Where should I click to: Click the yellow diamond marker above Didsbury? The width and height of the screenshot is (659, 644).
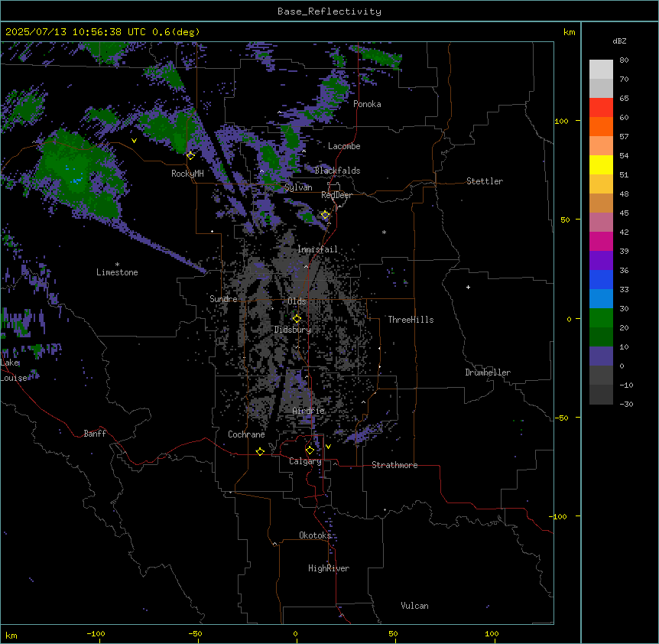click(x=297, y=318)
